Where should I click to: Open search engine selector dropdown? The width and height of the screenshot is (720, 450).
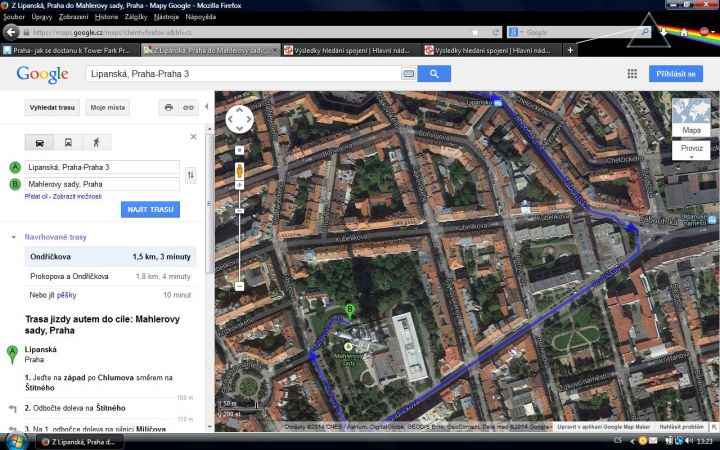516,33
